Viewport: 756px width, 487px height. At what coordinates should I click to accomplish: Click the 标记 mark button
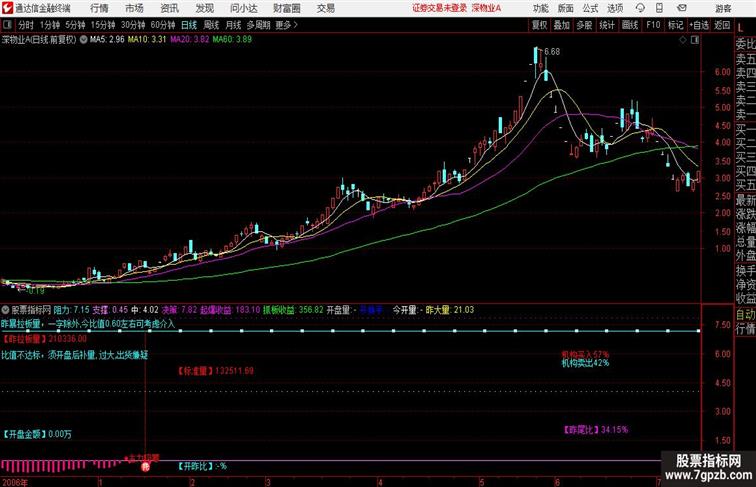pyautogui.click(x=675, y=25)
